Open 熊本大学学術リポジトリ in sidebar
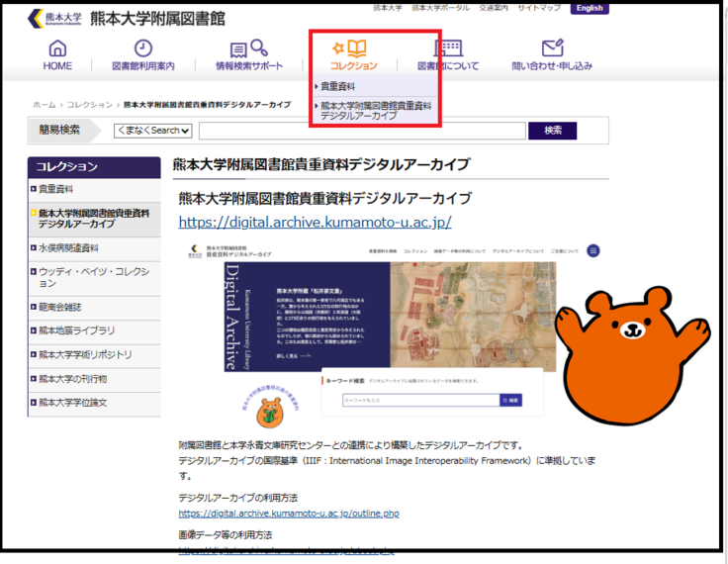Image resolution: width=728 pixels, height=564 pixels. click(85, 354)
